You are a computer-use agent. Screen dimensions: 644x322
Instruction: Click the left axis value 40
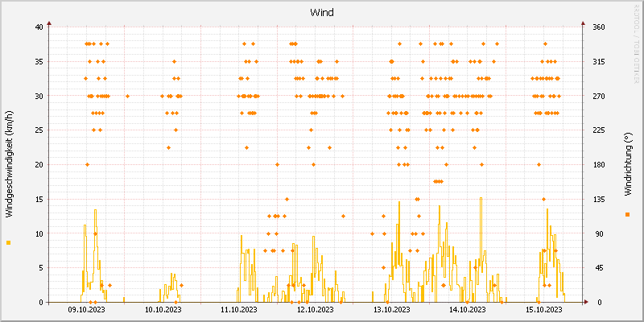tap(39, 27)
